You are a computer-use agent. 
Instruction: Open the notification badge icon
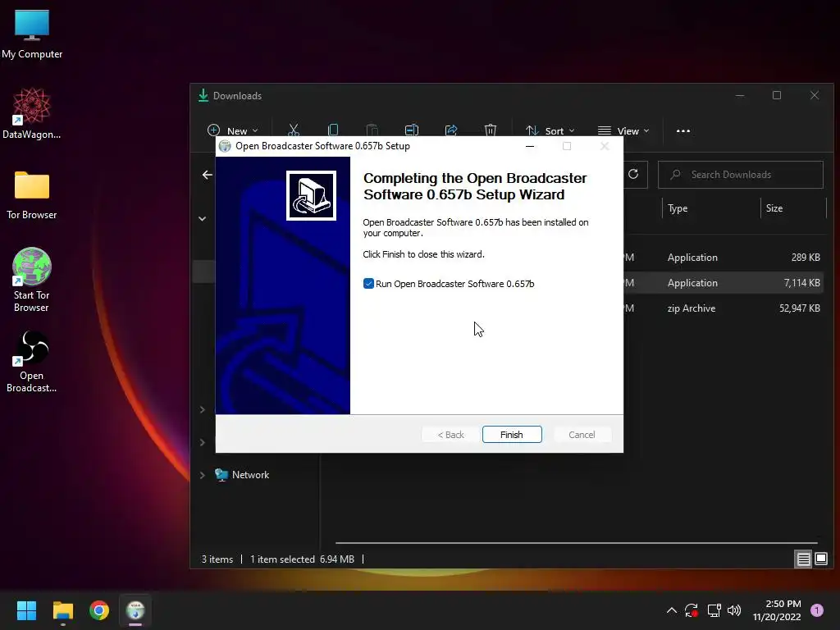(x=817, y=610)
